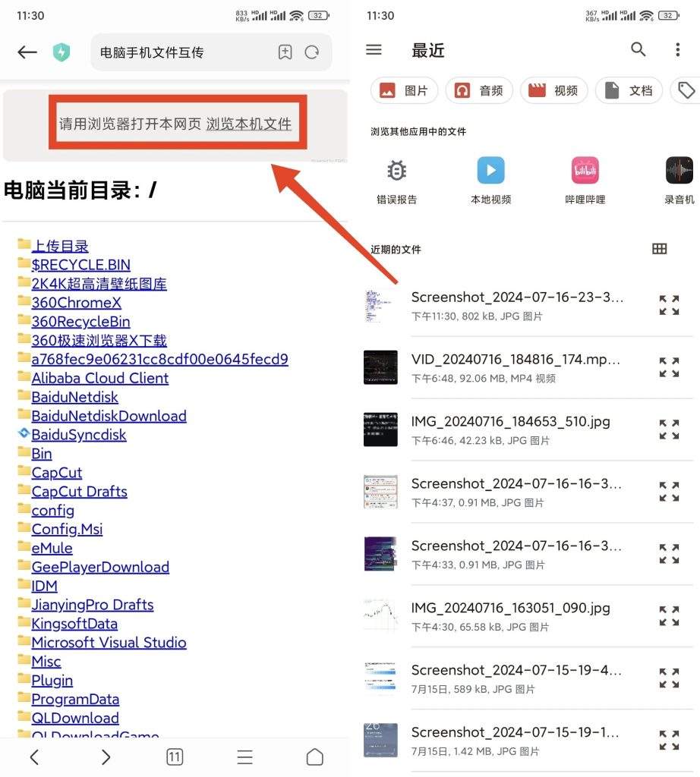Open the 浏览本机文件 link

[249, 124]
